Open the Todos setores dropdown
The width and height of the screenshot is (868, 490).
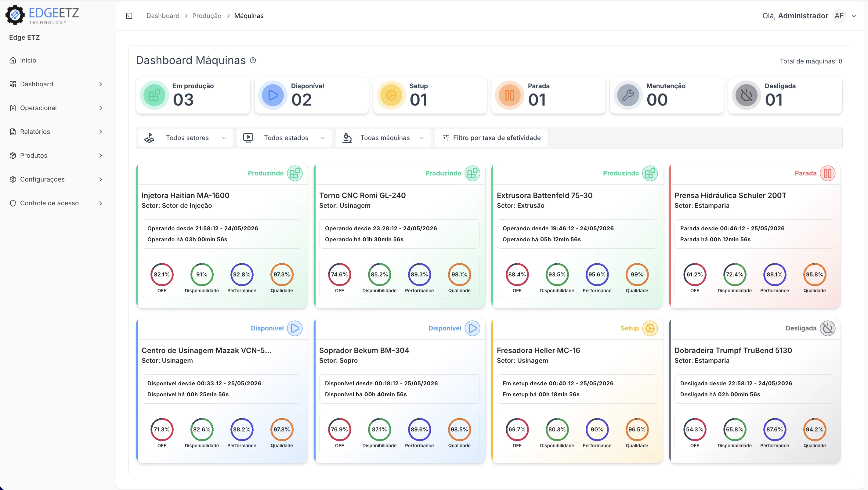[x=185, y=138]
